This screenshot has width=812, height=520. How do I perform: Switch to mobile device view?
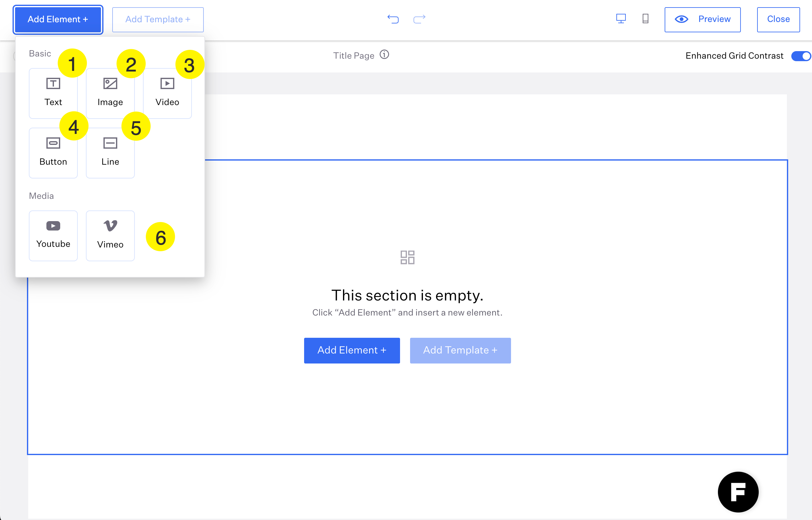pos(645,19)
